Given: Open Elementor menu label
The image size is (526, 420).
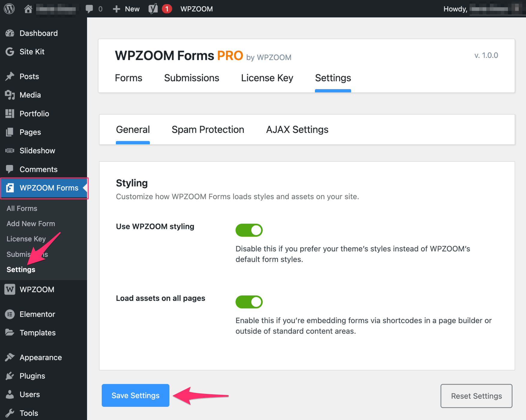Looking at the screenshot, I should point(37,314).
